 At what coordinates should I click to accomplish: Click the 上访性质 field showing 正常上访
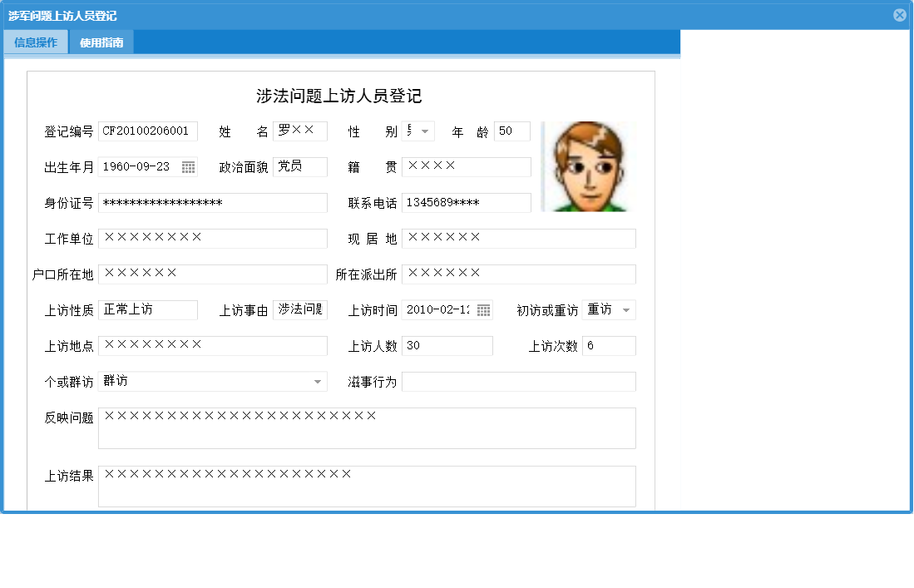click(x=147, y=309)
